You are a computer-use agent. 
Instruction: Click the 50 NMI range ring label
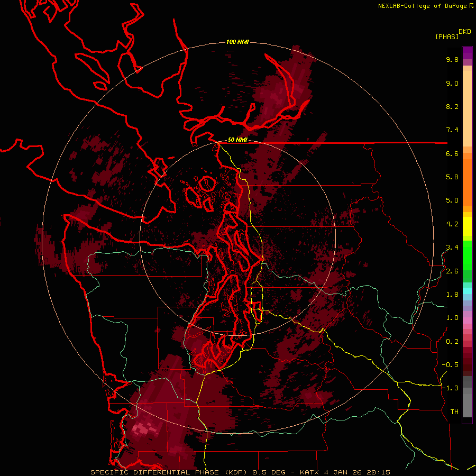[237, 140]
